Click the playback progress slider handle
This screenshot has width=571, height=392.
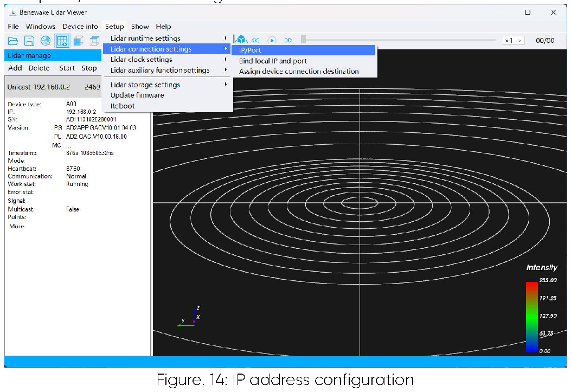303,40
